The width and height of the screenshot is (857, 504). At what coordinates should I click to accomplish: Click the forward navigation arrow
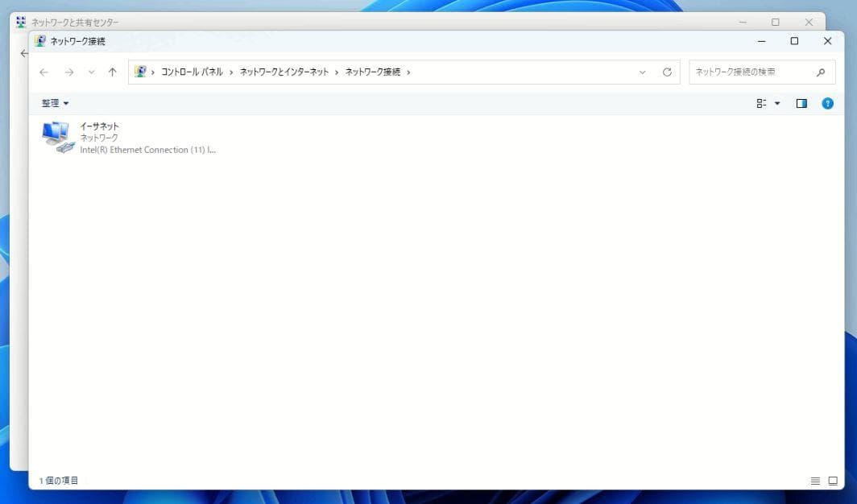pos(69,72)
